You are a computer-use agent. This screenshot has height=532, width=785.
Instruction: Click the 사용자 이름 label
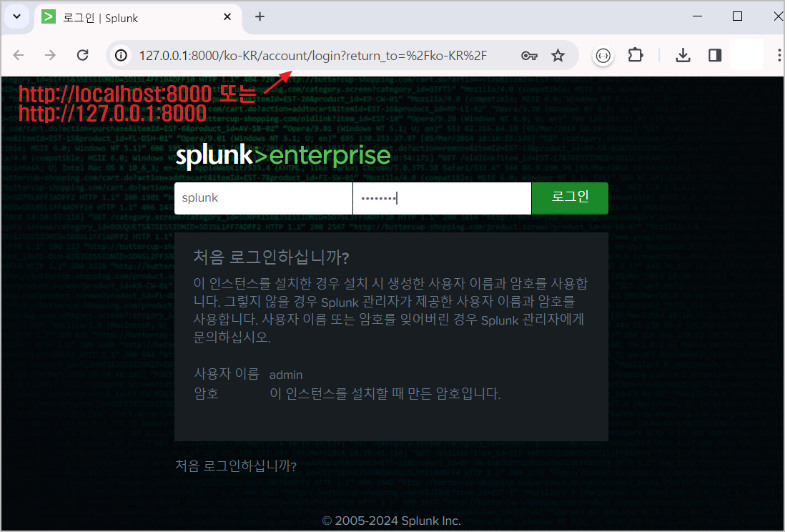point(227,374)
